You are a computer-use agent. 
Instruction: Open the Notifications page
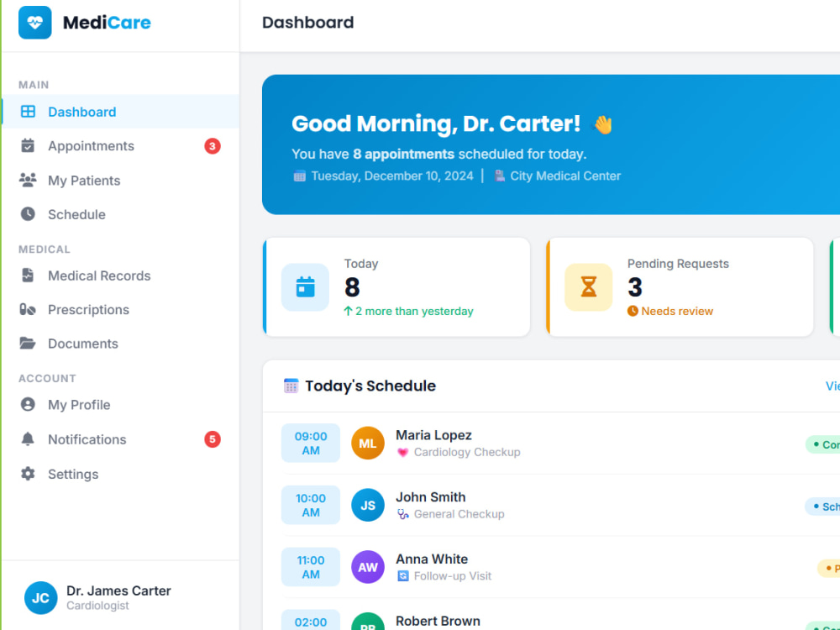120,439
